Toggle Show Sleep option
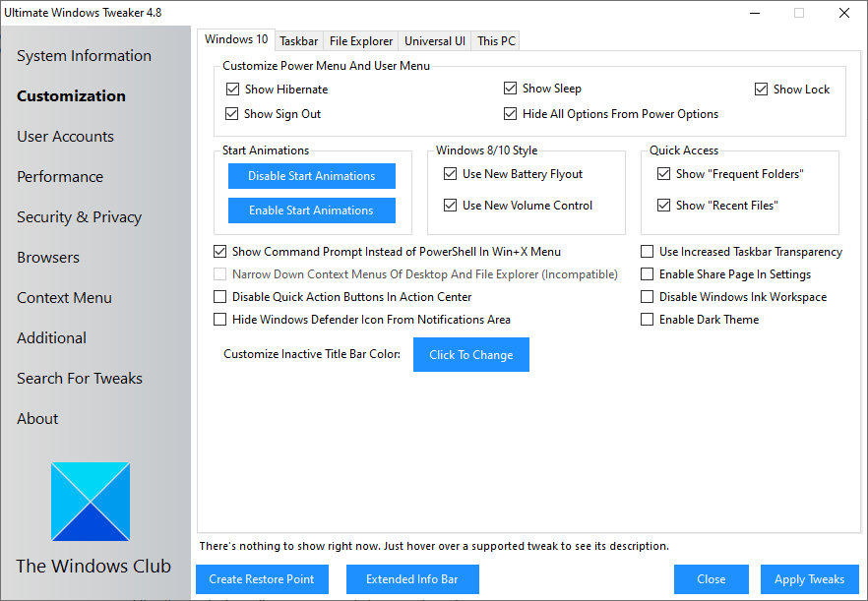Viewport: 868px width, 601px height. 511,88
